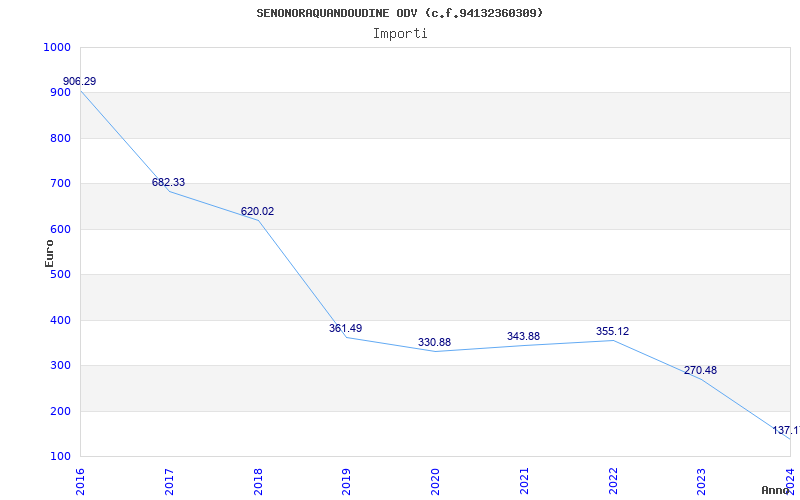
Task: Click the 682.33 data label
Action: pyautogui.click(x=168, y=183)
